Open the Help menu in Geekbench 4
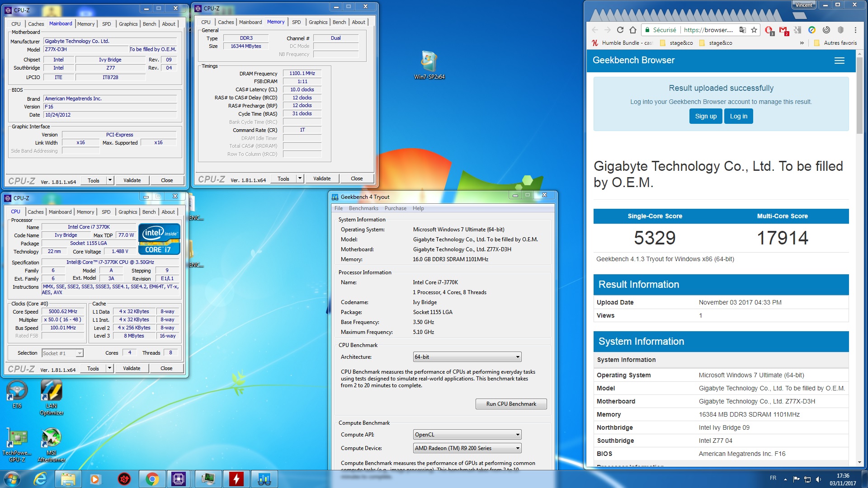 pos(418,208)
